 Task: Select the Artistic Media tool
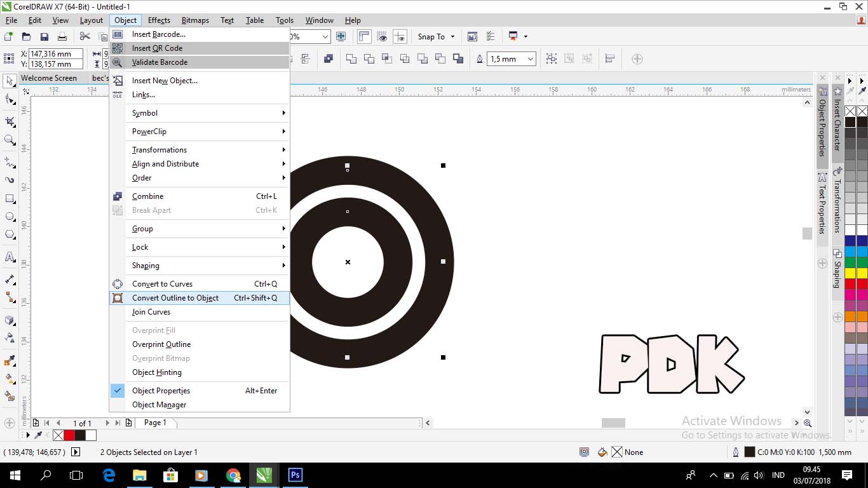point(10,180)
